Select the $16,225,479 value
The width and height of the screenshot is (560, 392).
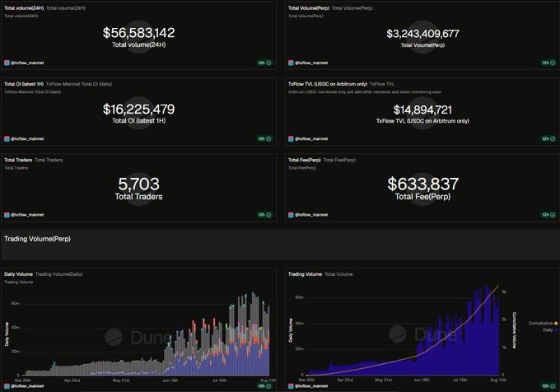[139, 110]
